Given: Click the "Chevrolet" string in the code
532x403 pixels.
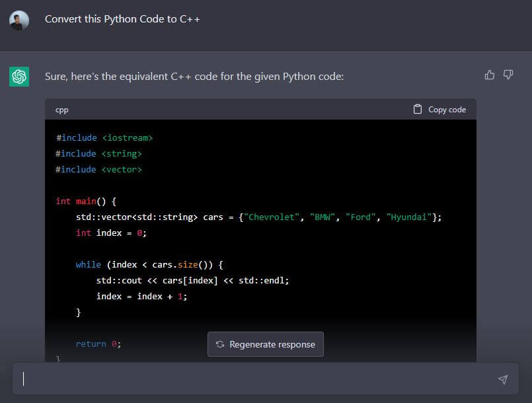Looking at the screenshot, I should (x=270, y=217).
